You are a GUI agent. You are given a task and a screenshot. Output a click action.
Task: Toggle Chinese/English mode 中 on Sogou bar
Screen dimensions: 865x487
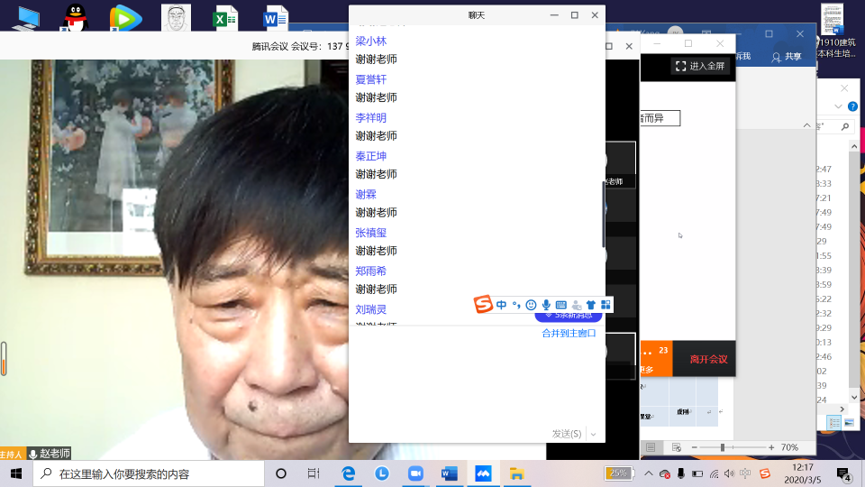click(501, 304)
